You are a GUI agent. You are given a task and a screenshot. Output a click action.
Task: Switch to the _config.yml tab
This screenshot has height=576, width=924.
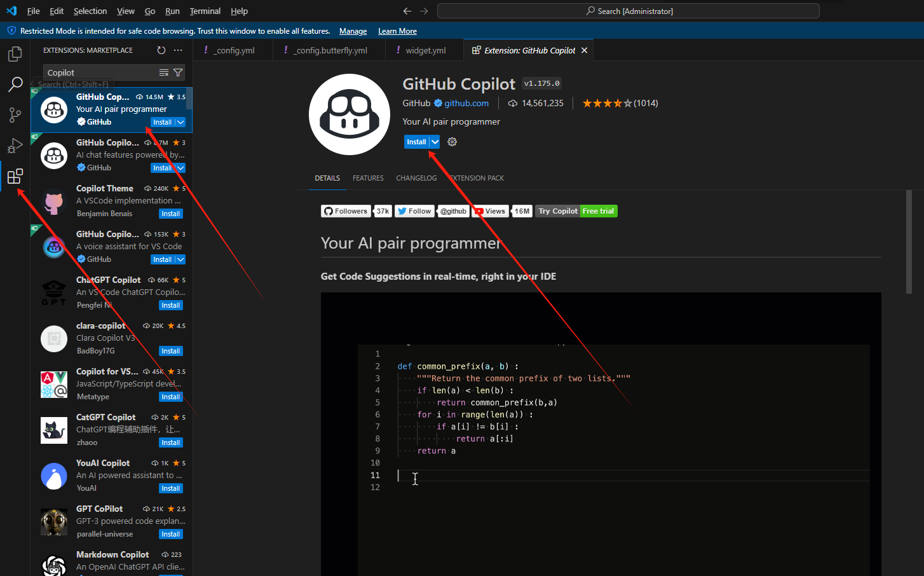click(x=233, y=50)
